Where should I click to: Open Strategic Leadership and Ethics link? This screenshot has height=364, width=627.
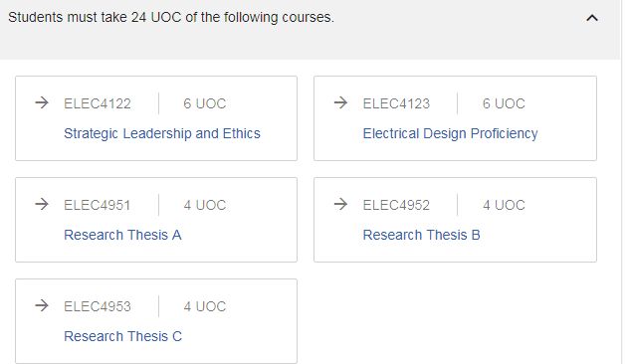coord(162,133)
